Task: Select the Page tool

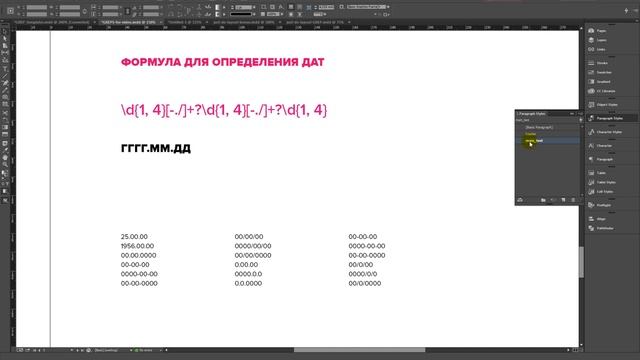Action: point(5,46)
